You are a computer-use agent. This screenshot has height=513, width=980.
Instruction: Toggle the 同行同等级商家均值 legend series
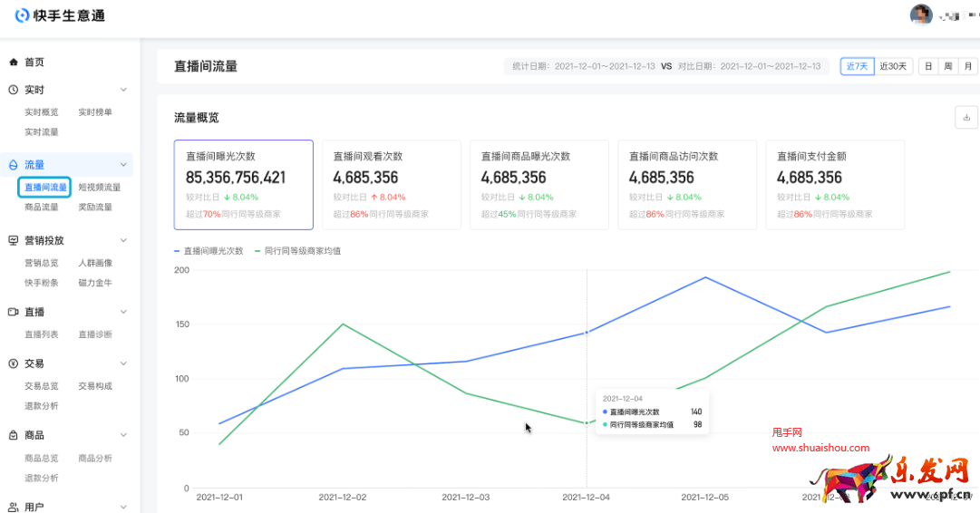point(297,251)
